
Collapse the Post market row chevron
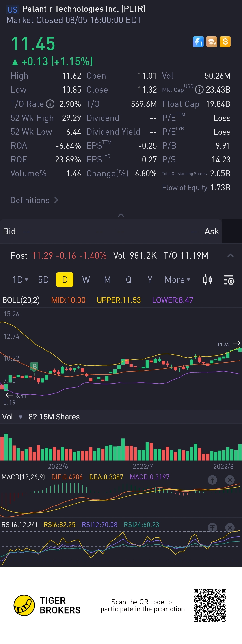(x=230, y=255)
